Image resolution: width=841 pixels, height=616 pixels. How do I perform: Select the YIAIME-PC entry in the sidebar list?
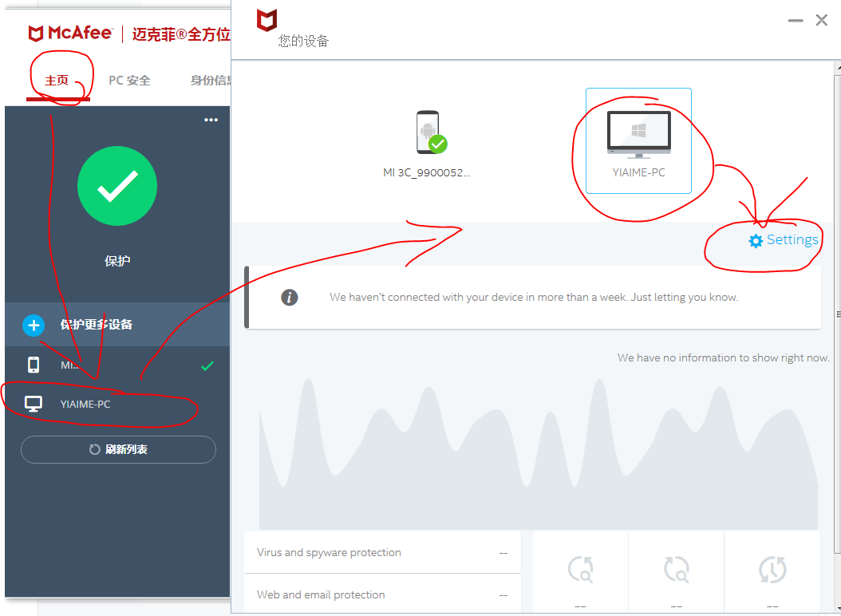117,404
